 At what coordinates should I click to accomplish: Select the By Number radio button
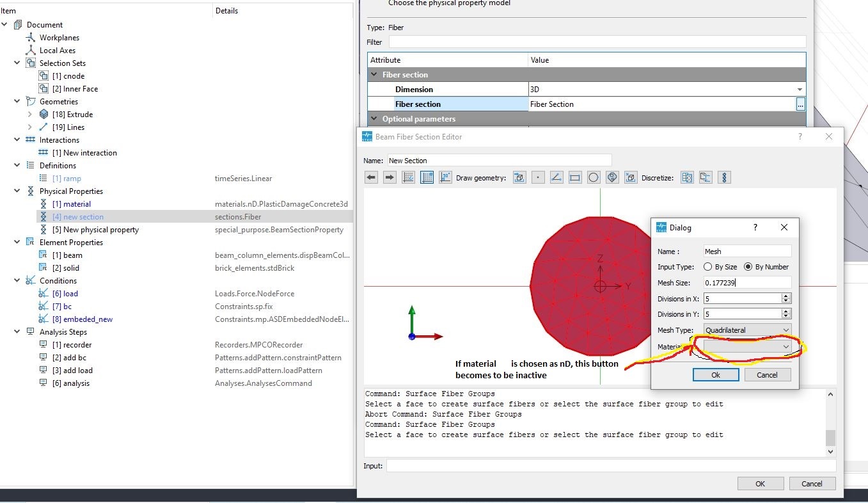(748, 267)
